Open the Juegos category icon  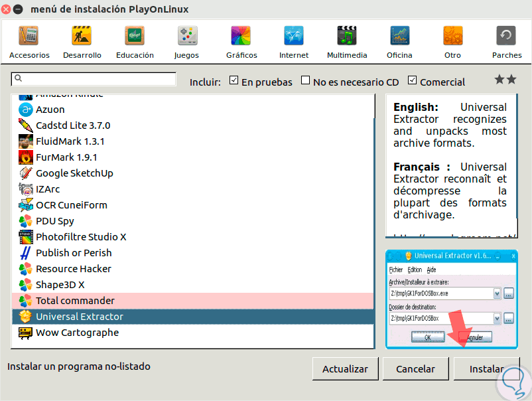188,36
